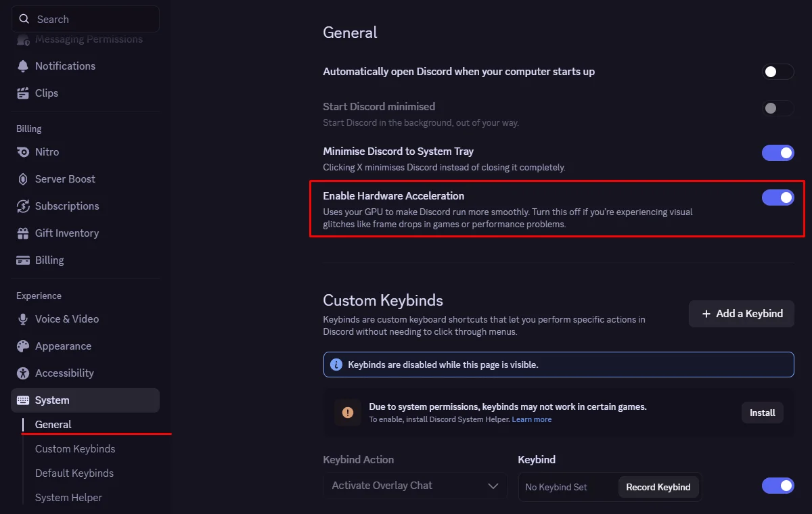This screenshot has width=812, height=514.
Task: Open Notifications settings via bell icon
Action: pos(24,66)
